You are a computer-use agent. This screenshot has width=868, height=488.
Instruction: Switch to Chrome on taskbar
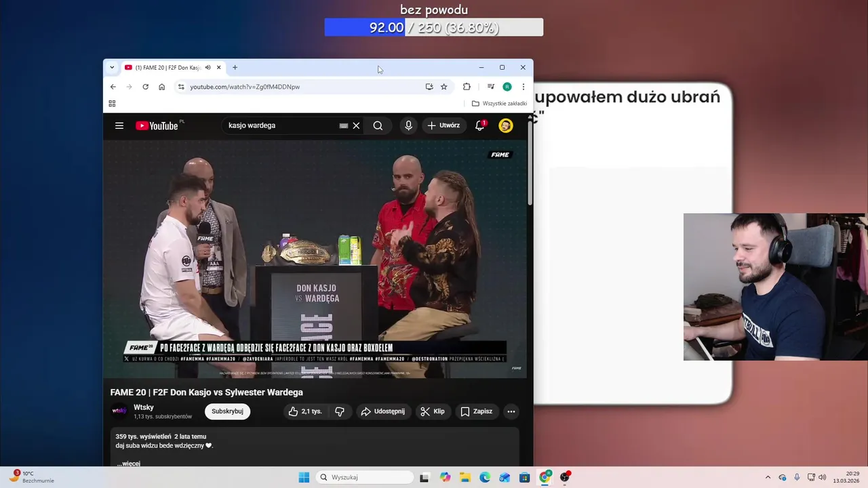(545, 477)
